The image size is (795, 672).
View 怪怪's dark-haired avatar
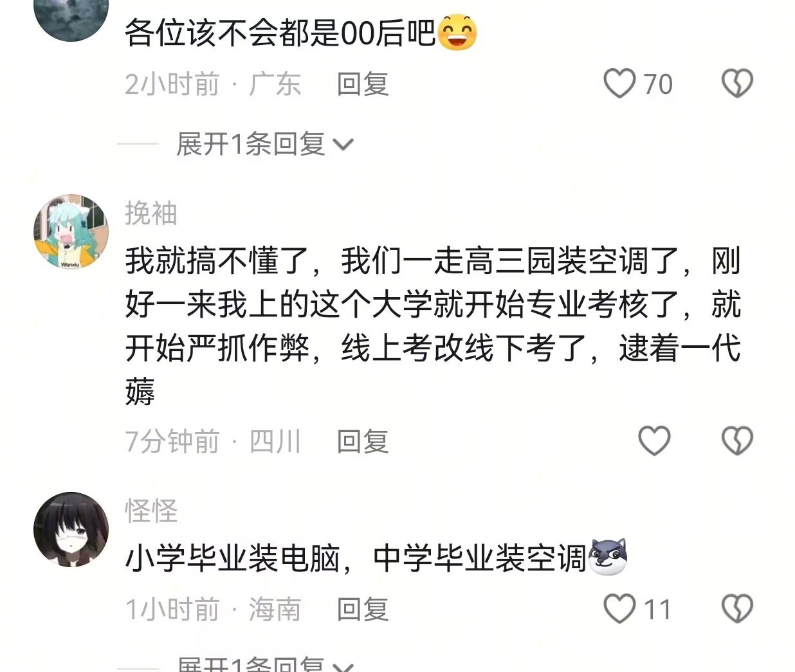(x=71, y=529)
